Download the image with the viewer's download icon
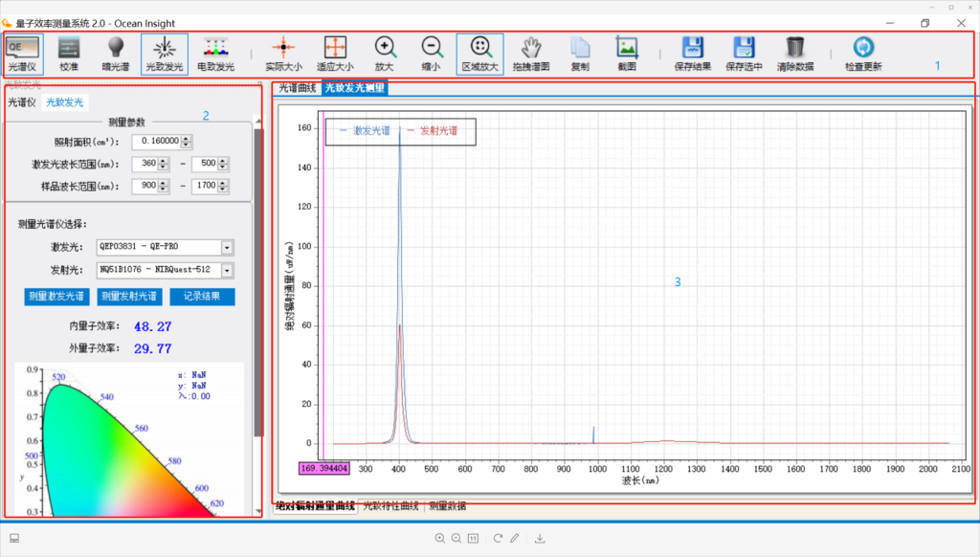The height and width of the screenshot is (557, 980). tap(540, 538)
